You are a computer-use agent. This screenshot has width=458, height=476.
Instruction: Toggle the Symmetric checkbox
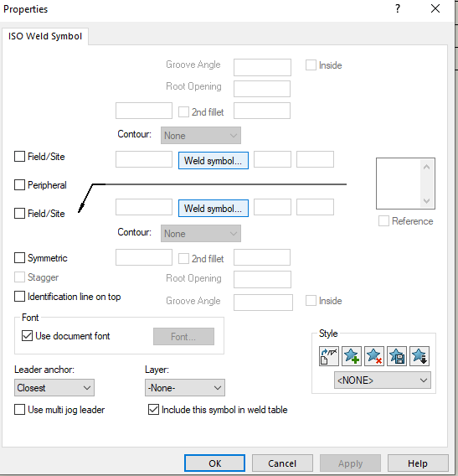(x=20, y=258)
